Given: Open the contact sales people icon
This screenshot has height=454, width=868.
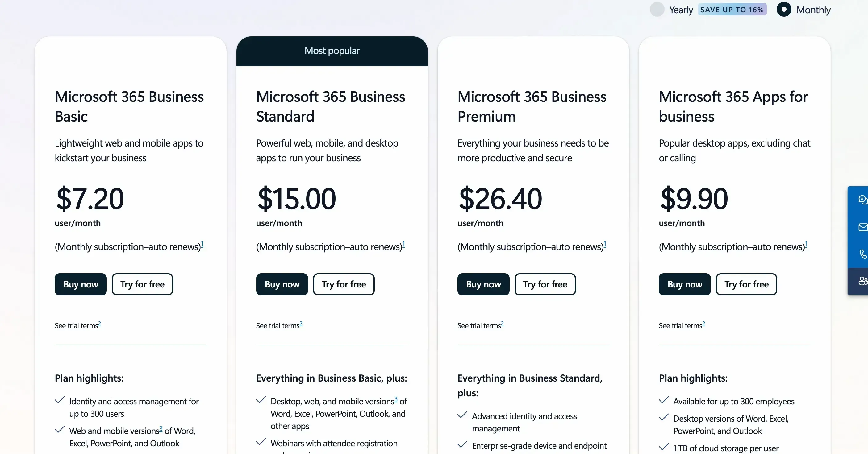Looking at the screenshot, I should coord(862,281).
